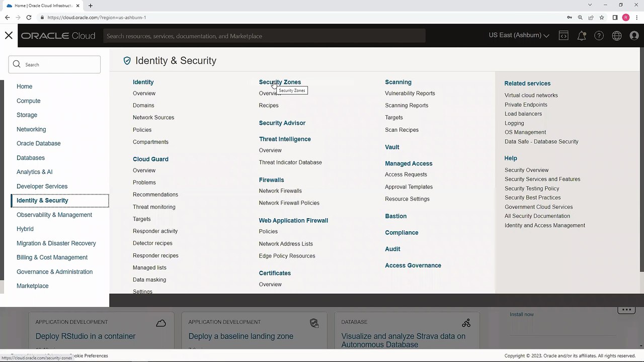Open Network Firewall Policies link

coord(289,203)
